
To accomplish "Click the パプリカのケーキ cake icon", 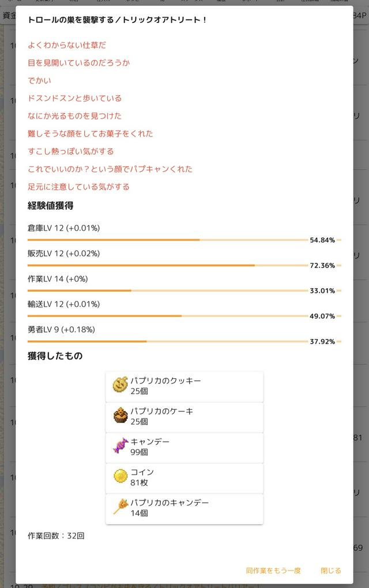I will point(120,416).
